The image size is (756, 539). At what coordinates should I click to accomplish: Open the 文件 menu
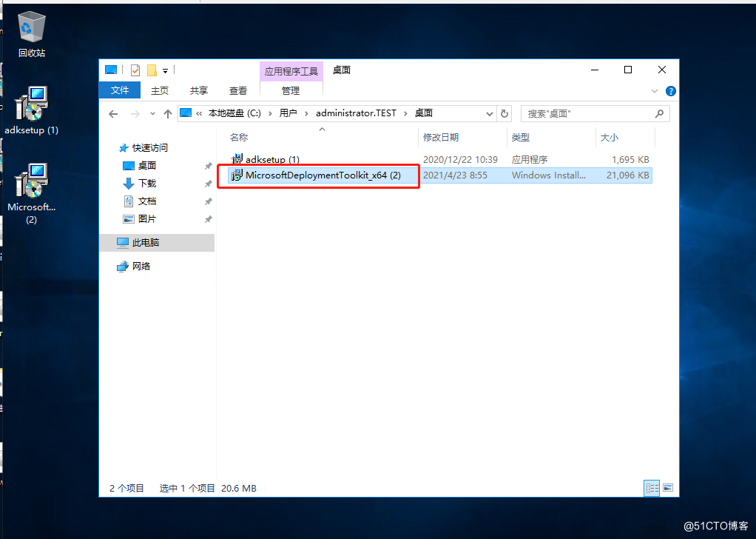(120, 90)
